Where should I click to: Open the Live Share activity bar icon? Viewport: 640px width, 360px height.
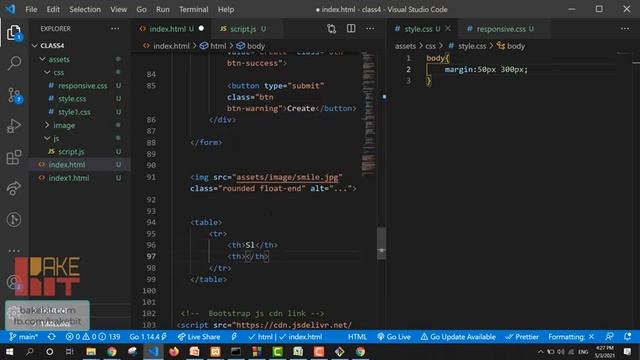click(x=14, y=188)
